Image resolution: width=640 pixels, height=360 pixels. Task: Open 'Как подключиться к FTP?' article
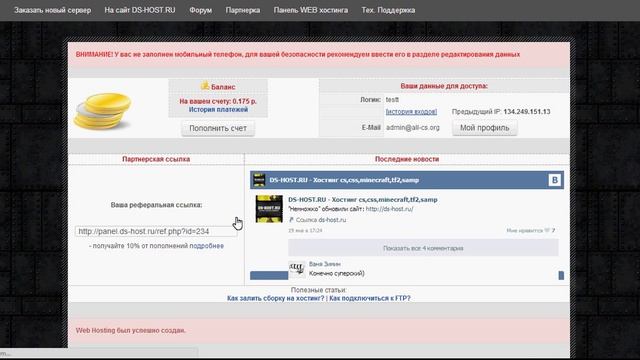[x=370, y=298]
